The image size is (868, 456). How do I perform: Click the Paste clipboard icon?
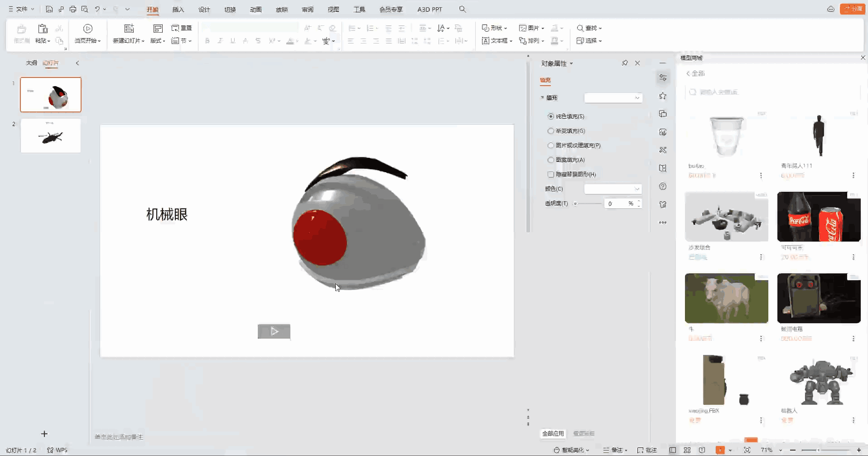[43, 29]
